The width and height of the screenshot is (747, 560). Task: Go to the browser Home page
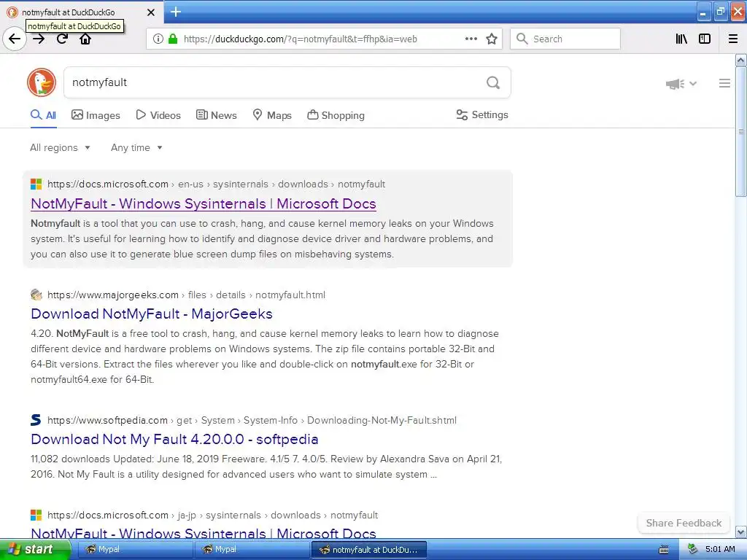click(85, 39)
